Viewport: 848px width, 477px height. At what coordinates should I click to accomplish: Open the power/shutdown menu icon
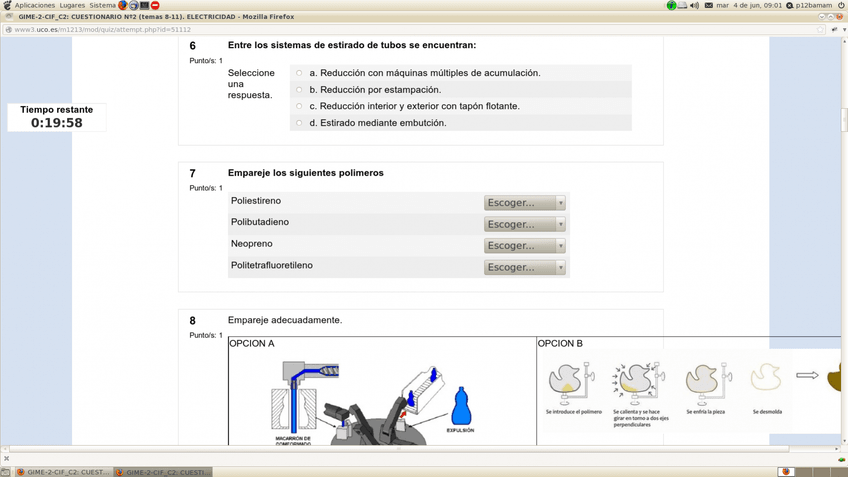pyautogui.click(x=841, y=5)
